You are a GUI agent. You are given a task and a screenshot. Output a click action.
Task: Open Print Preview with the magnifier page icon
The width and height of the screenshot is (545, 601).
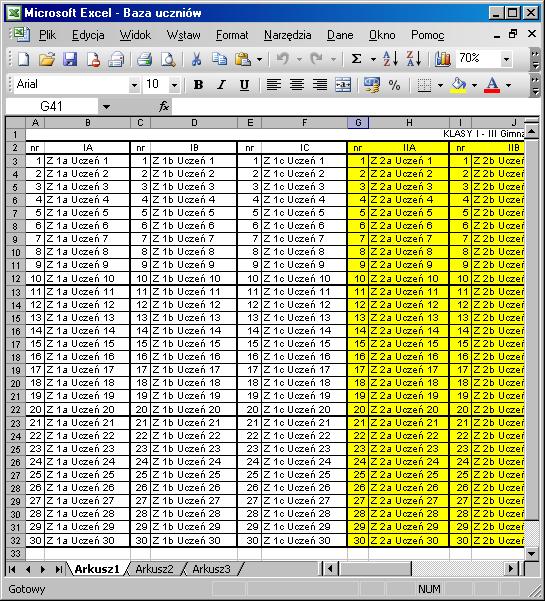168,59
